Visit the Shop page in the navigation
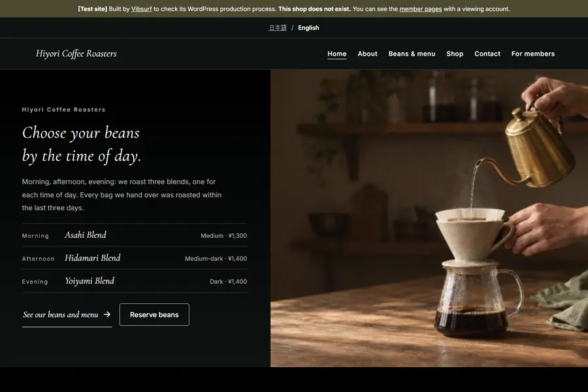Viewport: 588px width, 392px height. [455, 54]
